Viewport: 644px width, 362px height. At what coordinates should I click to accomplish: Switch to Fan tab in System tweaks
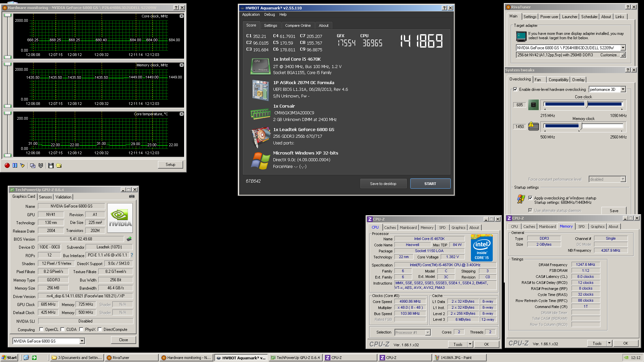tap(538, 80)
